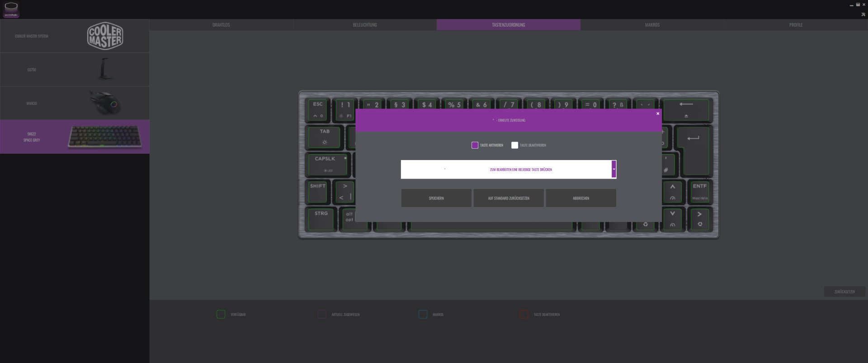This screenshot has width=868, height=363.
Task: Click the MasterPlus+ logo icon
Action: click(x=11, y=9)
